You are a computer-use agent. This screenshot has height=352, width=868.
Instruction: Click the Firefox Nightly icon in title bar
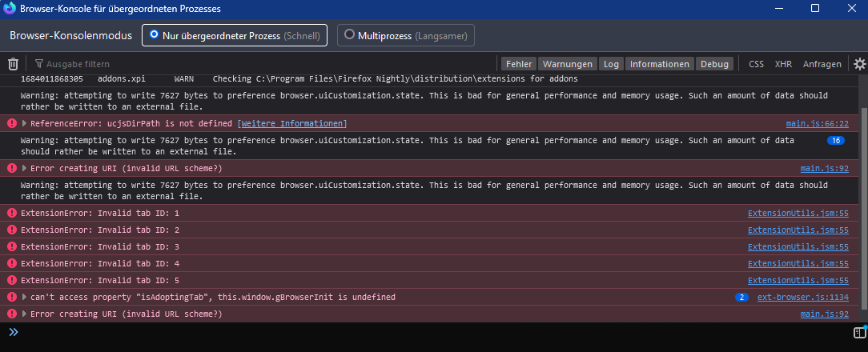coord(10,9)
